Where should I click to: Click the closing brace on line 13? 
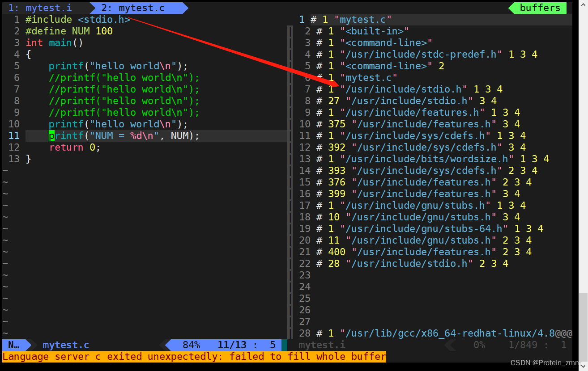(x=29, y=159)
